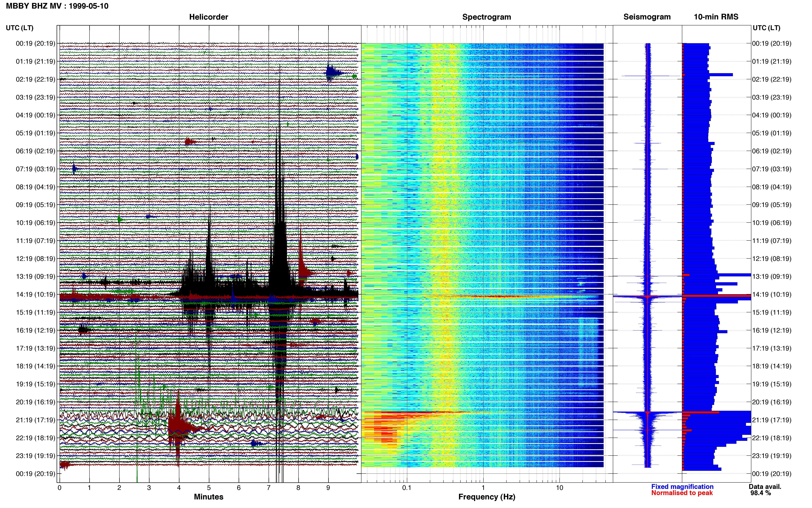Viewport: 812px width, 508px height.
Task: Click the red "Normalised to peak" legend text
Action: 682,493
